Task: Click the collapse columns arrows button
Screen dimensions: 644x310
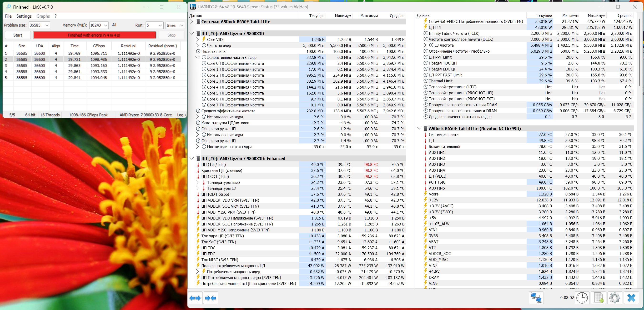Action: 210,298
